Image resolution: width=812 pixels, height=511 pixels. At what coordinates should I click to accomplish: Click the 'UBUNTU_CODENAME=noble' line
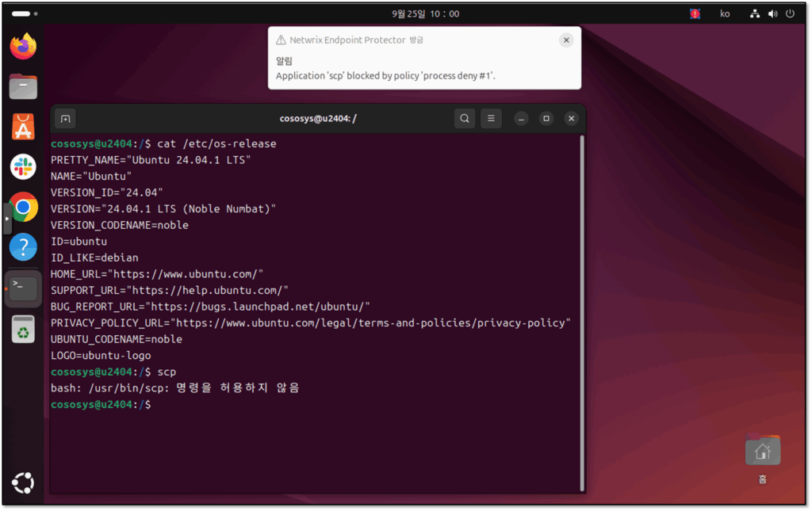point(117,339)
